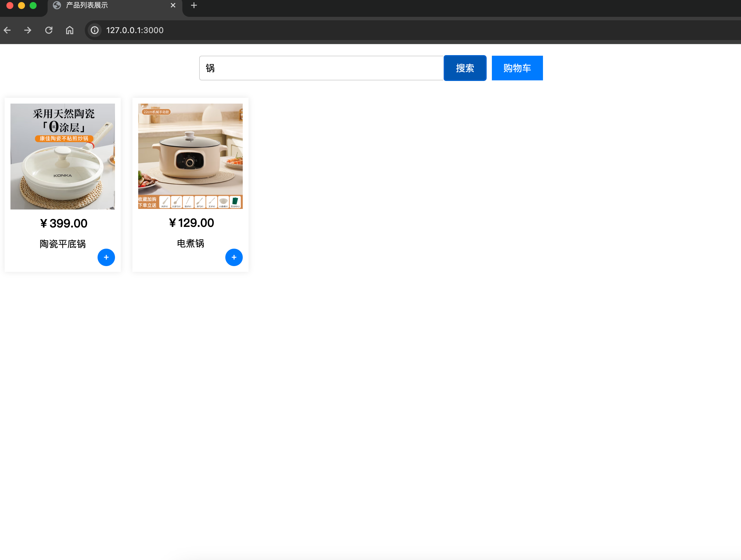Add 陶瓷平底锅 to cart with plus button

point(106,257)
